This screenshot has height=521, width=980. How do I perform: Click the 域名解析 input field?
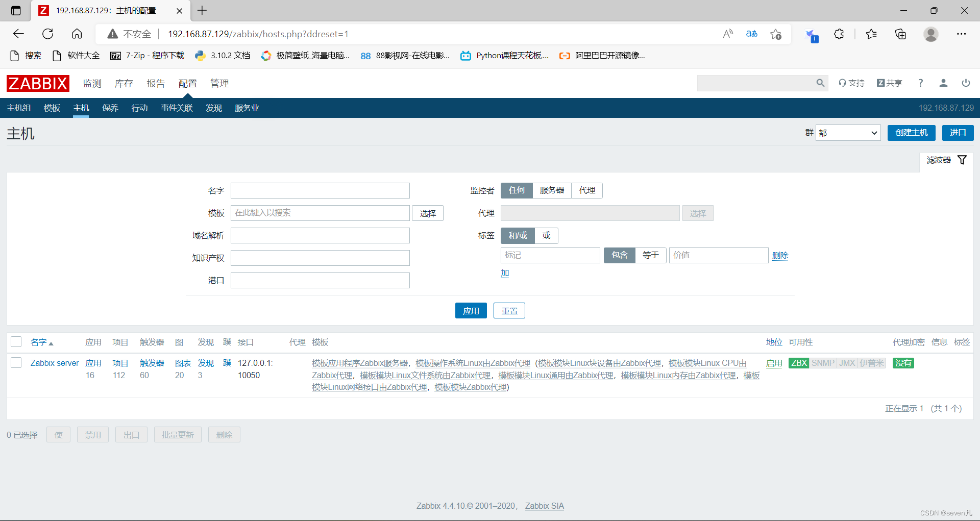tap(320, 235)
